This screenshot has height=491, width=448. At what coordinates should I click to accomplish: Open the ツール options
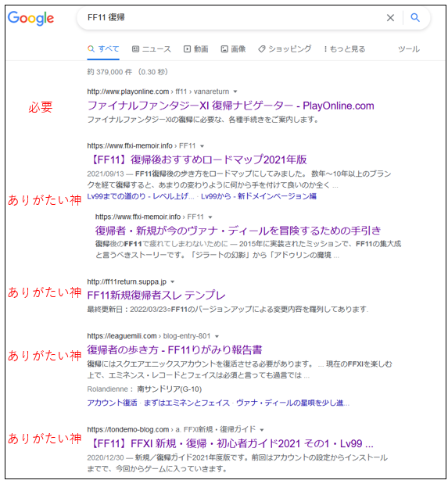pyautogui.click(x=409, y=49)
